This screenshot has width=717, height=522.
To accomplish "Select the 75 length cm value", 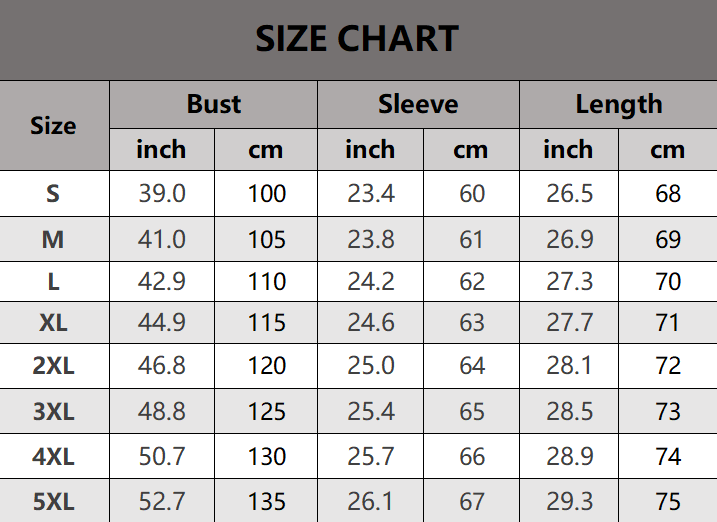I will (668, 501).
